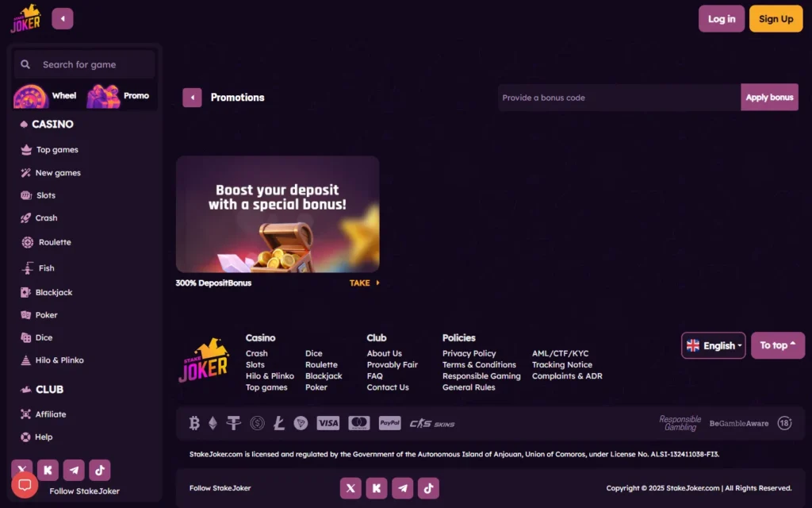Open AML/CTF/KYC link
Screen dimensions: 812x508
[561, 353]
